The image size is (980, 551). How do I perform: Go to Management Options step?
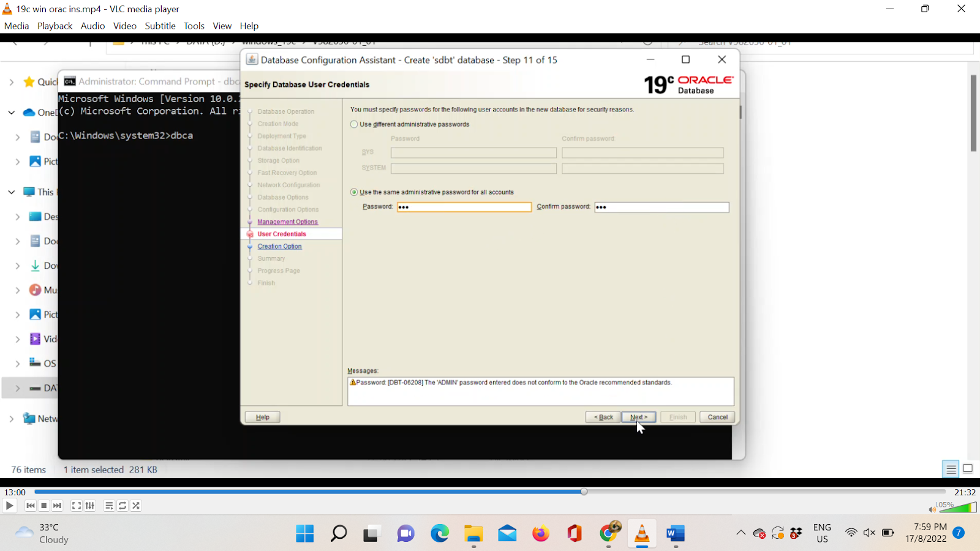[x=288, y=222]
